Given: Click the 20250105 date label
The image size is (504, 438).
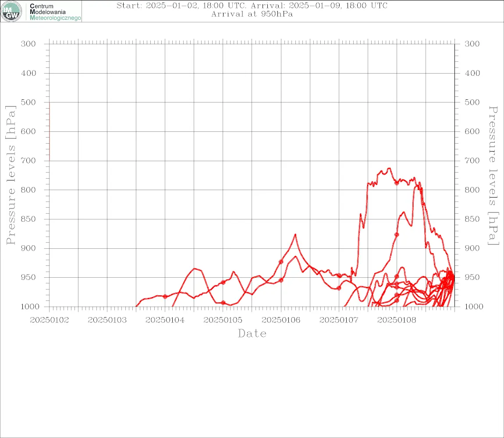Looking at the screenshot, I should [223, 320].
